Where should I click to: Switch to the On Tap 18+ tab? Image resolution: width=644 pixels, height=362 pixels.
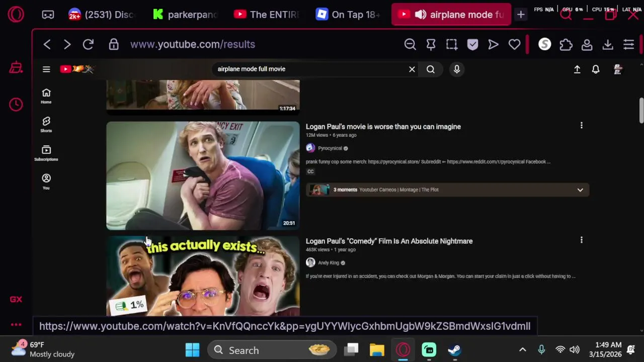[x=348, y=15]
